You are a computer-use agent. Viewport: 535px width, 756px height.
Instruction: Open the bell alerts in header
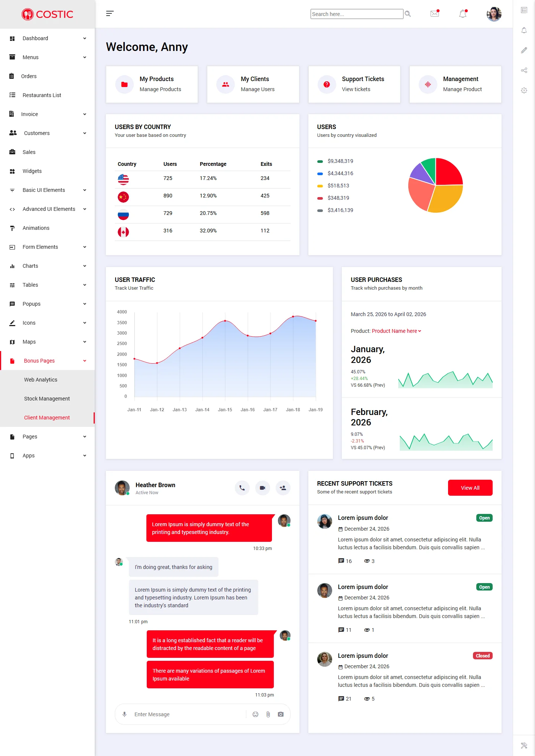463,14
